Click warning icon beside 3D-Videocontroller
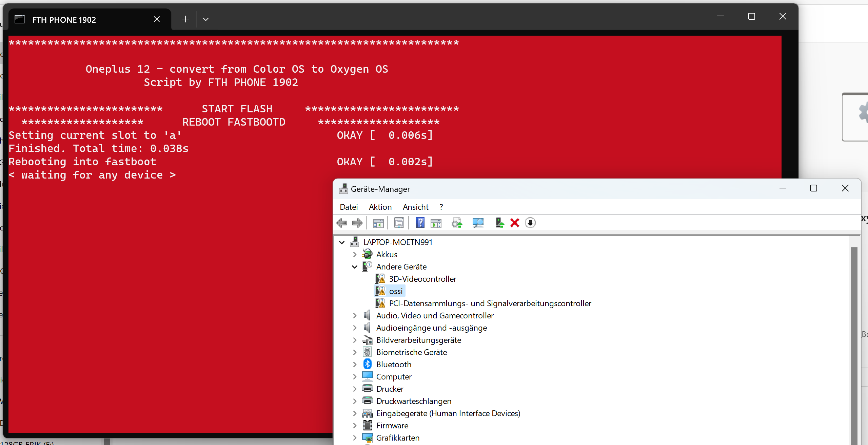Screen dimensions: 868x445 [x=380, y=279]
